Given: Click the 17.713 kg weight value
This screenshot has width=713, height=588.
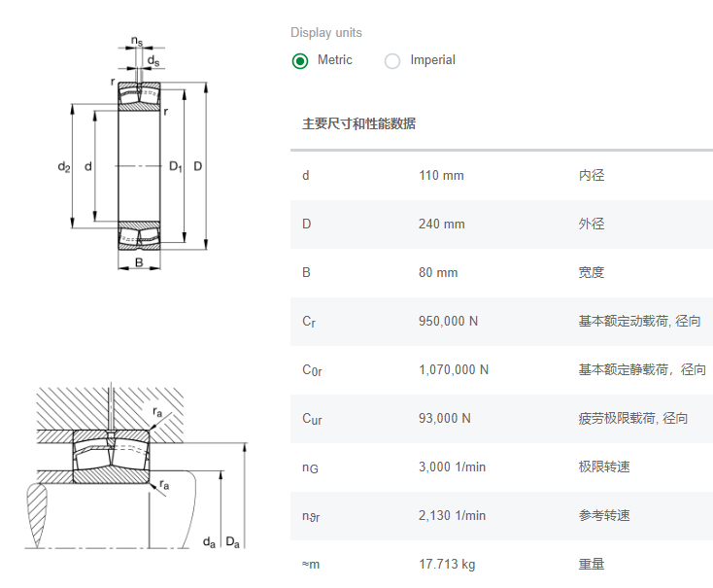Looking at the screenshot, I should [447, 565].
